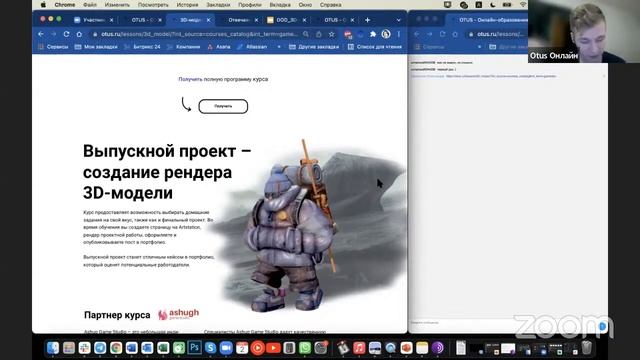
Task: Open Finder from the dock
Action: pyautogui.click(x=53, y=348)
